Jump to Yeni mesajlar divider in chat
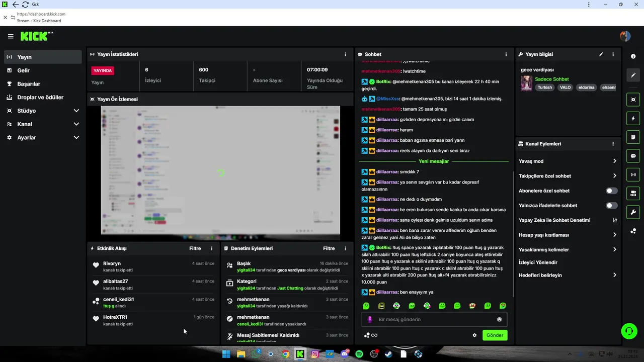The image size is (644, 362). point(434,161)
